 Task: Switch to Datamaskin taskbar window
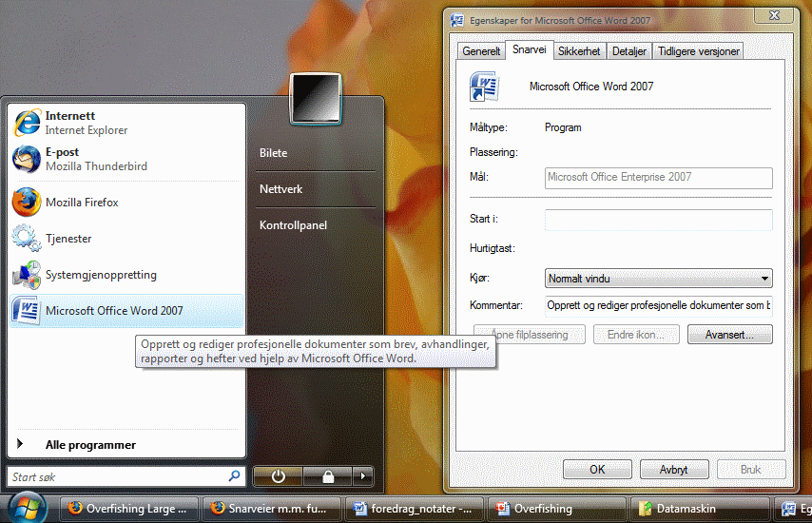click(699, 509)
